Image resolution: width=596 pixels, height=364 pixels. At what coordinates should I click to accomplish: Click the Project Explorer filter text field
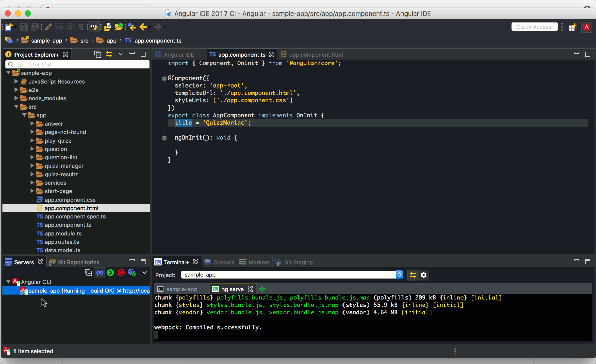[77, 64]
